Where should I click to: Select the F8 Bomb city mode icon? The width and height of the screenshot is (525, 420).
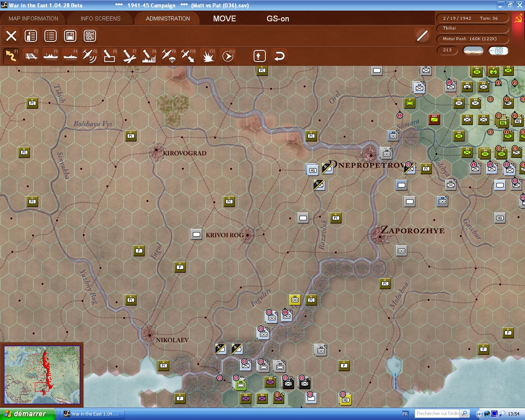[149, 56]
